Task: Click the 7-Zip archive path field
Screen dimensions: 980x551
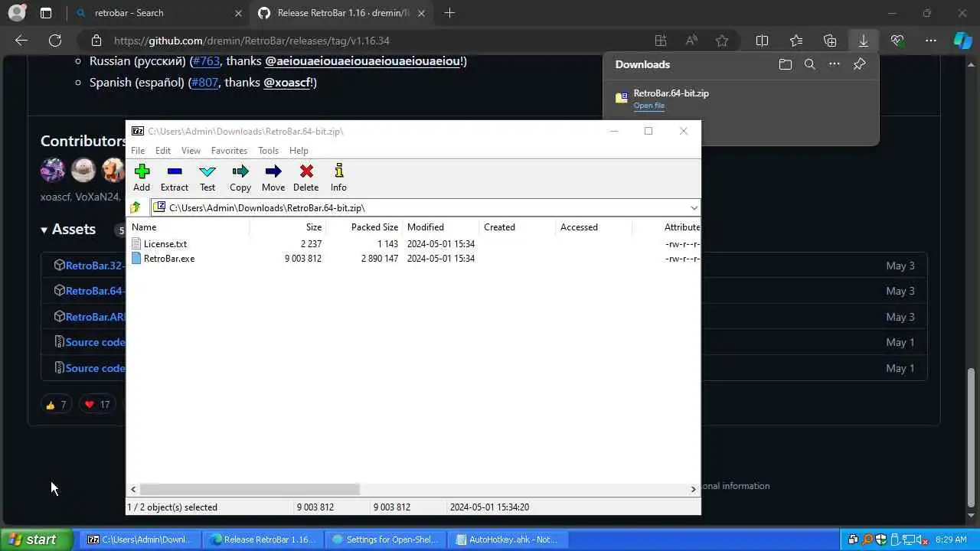Action: pos(420,208)
